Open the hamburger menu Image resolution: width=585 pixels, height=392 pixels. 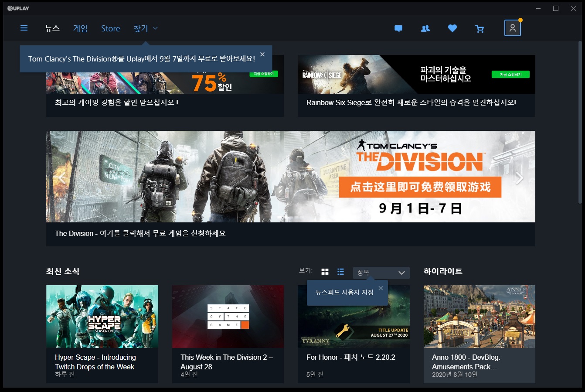(x=24, y=28)
